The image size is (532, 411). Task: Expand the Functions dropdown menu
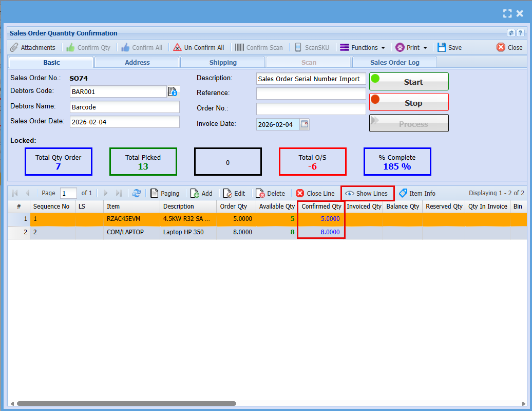click(363, 47)
